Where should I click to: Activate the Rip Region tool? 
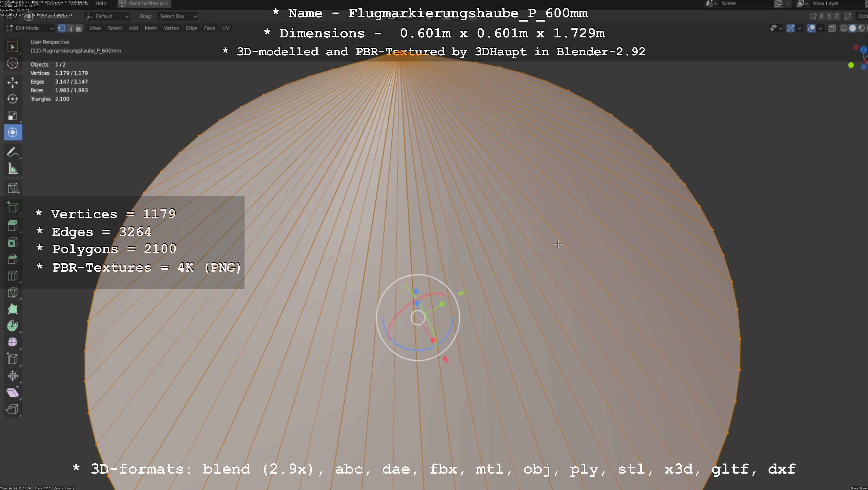12,409
